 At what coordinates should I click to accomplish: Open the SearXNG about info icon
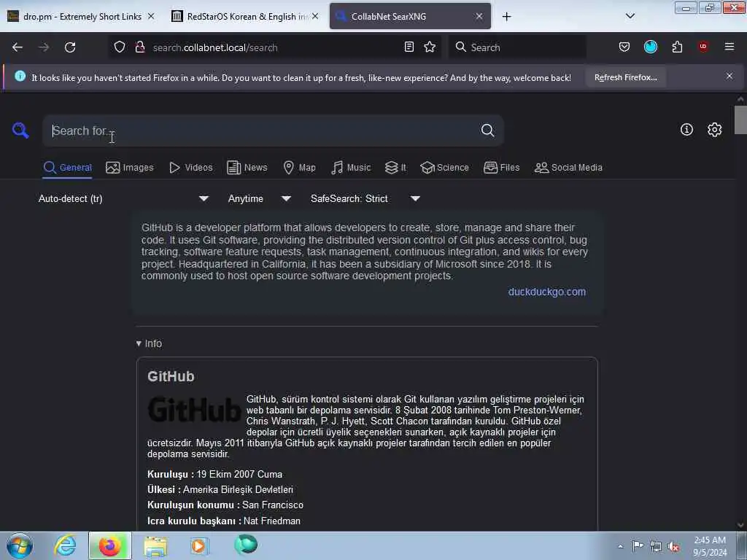point(686,130)
